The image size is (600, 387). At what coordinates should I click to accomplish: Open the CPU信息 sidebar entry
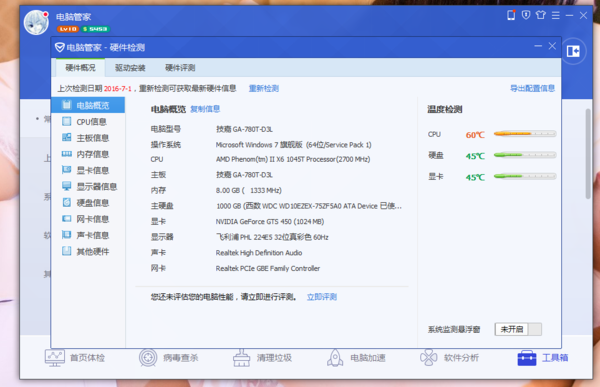tap(88, 122)
